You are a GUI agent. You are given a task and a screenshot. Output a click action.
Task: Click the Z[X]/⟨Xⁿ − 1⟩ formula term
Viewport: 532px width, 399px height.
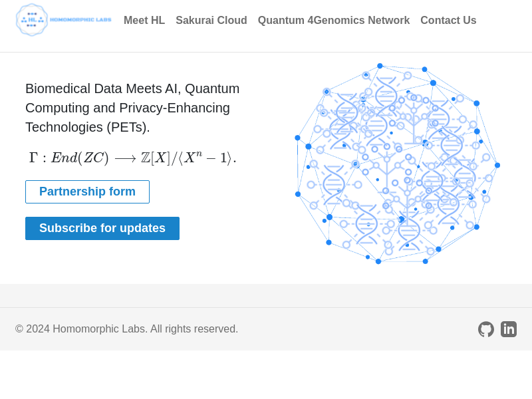(188, 158)
